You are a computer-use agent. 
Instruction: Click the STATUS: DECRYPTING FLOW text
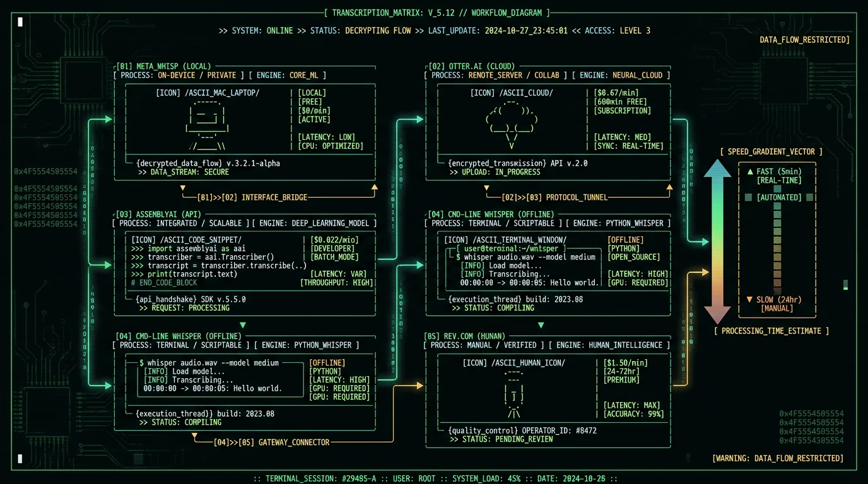click(360, 30)
